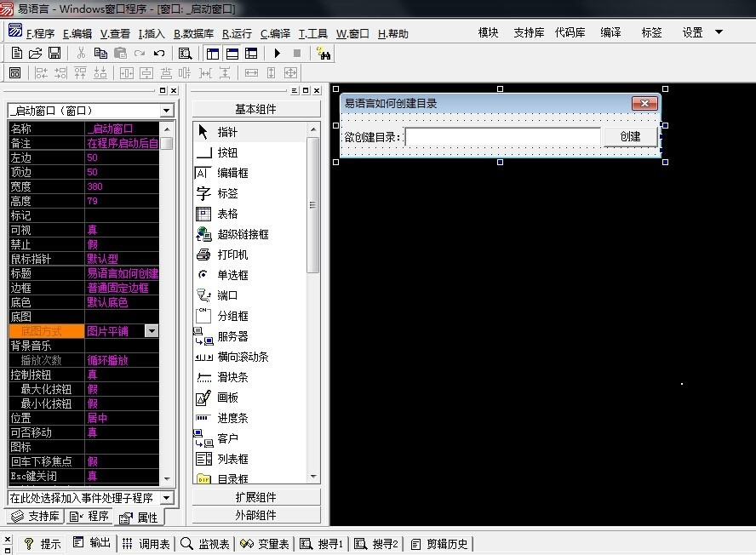This screenshot has height=555, width=756.
Task: Click 代码库 in the top-right toolbar
Action: click(x=570, y=32)
